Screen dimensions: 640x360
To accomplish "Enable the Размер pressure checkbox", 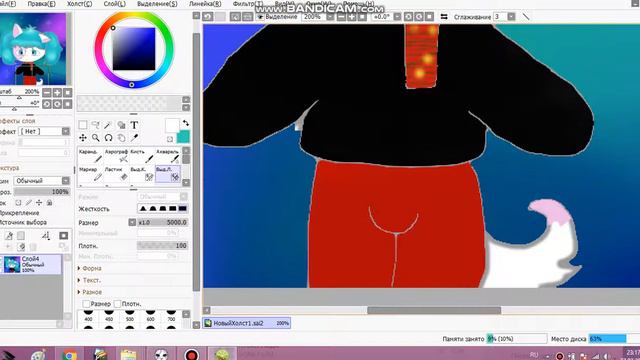I will click(86, 304).
